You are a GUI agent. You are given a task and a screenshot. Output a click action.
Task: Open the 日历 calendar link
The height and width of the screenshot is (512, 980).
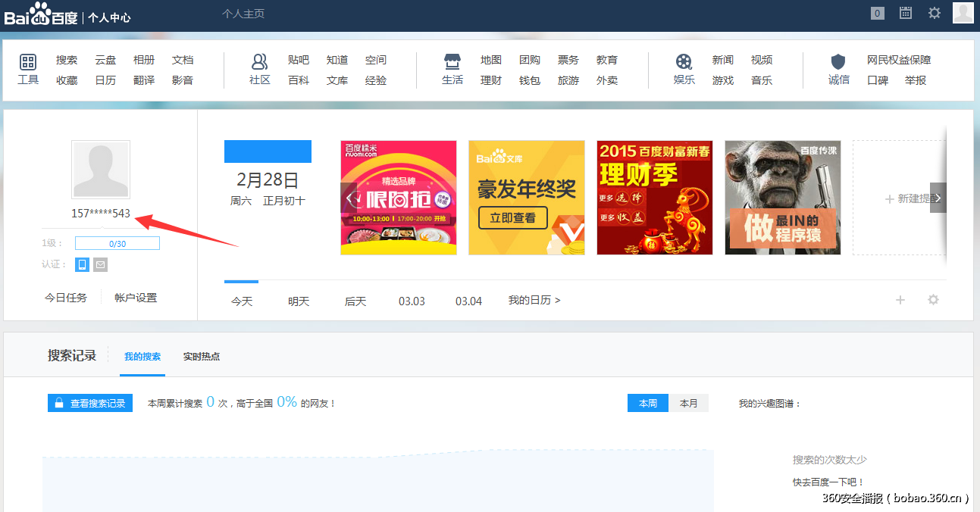(x=105, y=80)
